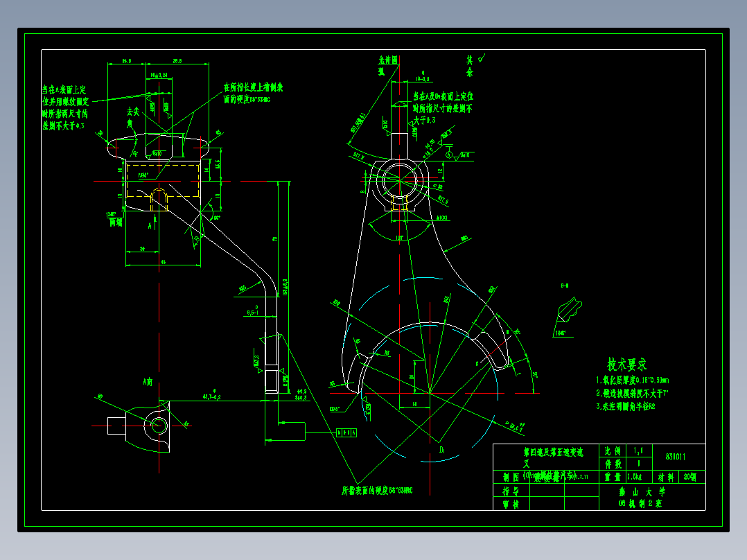
Task: Select drawing number 831011
Action: point(676,457)
